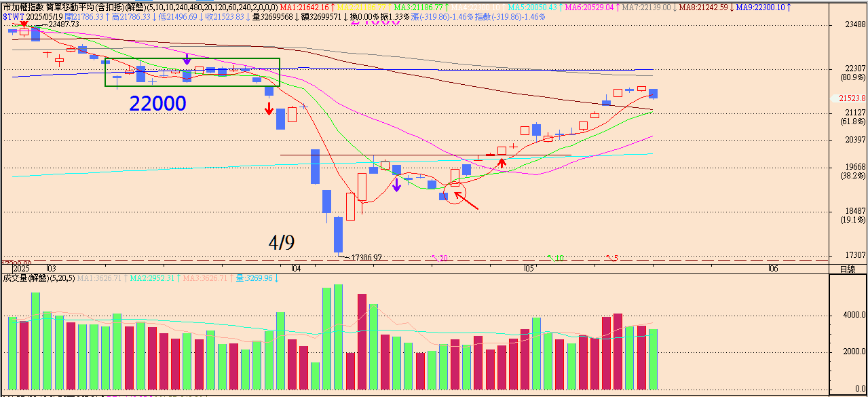Select the blue 22000 text annotation
868x397 pixels.
pos(157,103)
